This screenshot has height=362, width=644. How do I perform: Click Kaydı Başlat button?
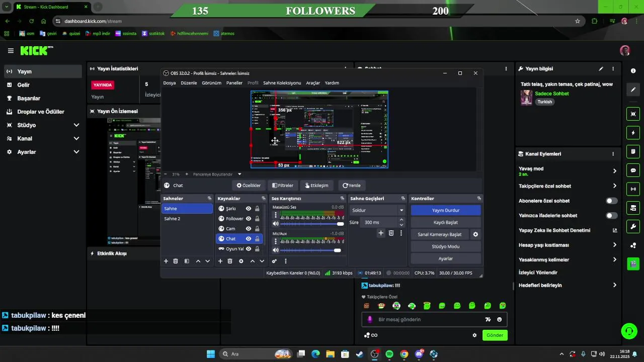click(445, 222)
